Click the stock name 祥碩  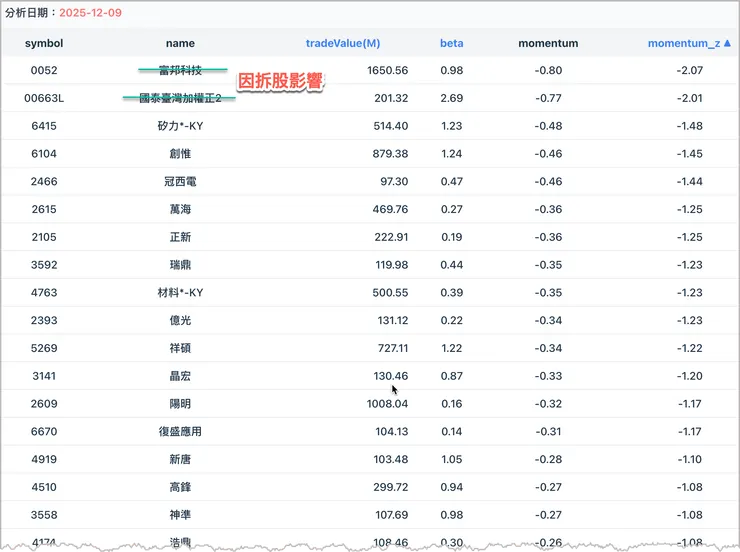tap(180, 349)
